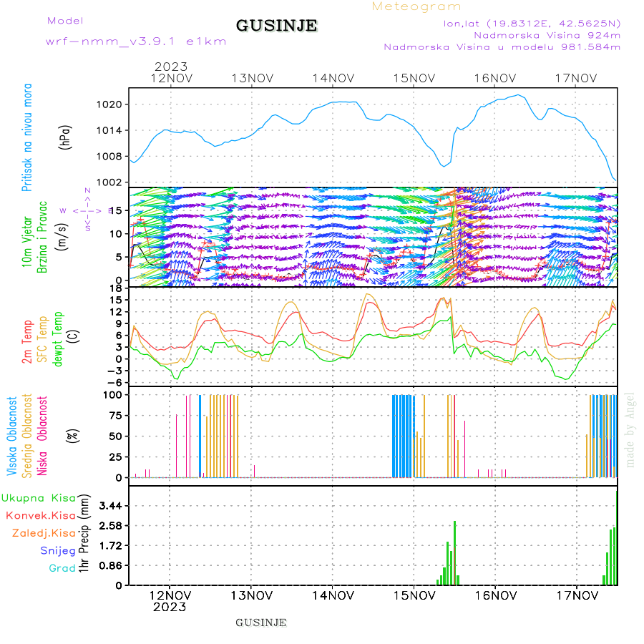Image resolution: width=644 pixels, height=644 pixels.
Task: Click the 9 tick on the temperature axis
Action: [x=119, y=323]
